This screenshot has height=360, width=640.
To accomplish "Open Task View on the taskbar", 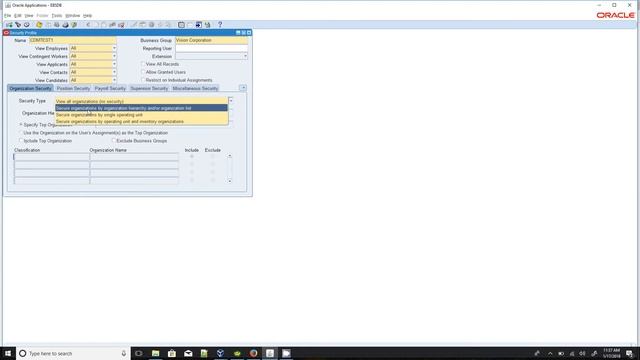I will click(139, 353).
